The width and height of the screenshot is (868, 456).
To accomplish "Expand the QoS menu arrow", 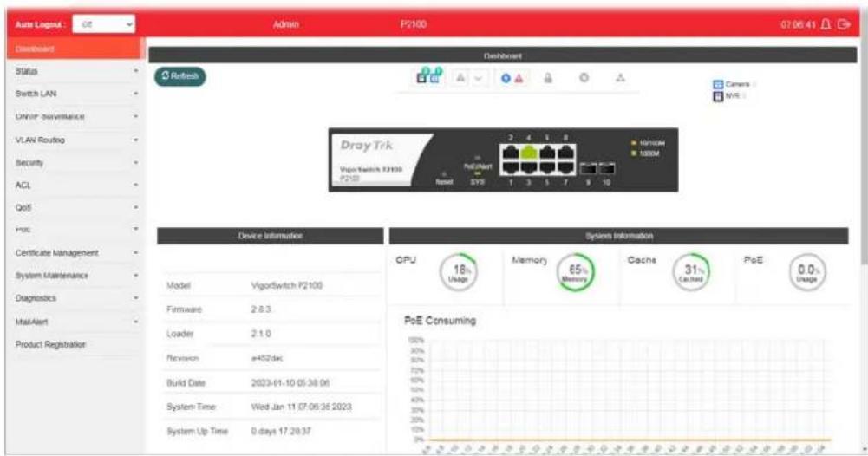I will (135, 208).
